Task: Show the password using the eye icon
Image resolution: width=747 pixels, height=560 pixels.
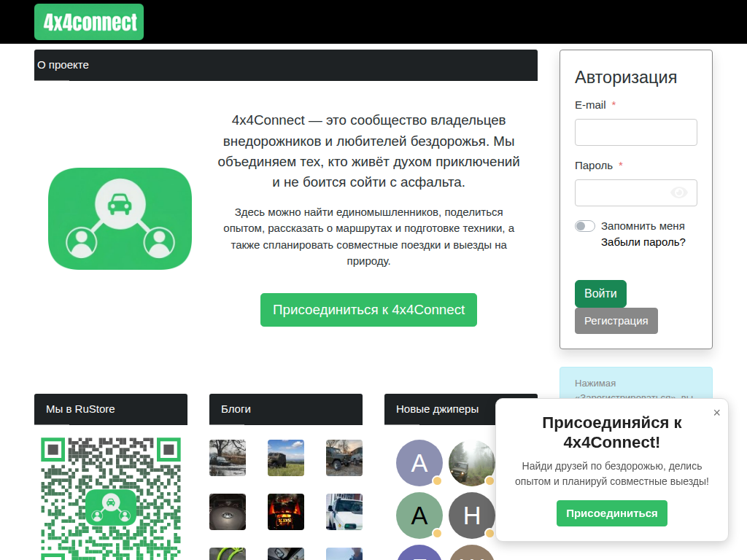Action: (679, 192)
